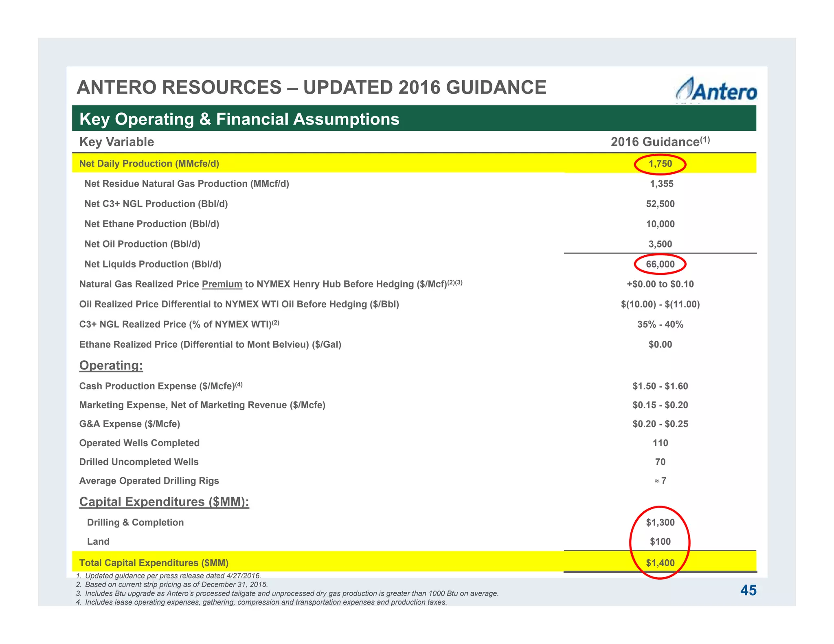Select 'G&A Expense ($/Mcfe)' label
This screenshot has width=834, height=644.
pyautogui.click(x=129, y=424)
